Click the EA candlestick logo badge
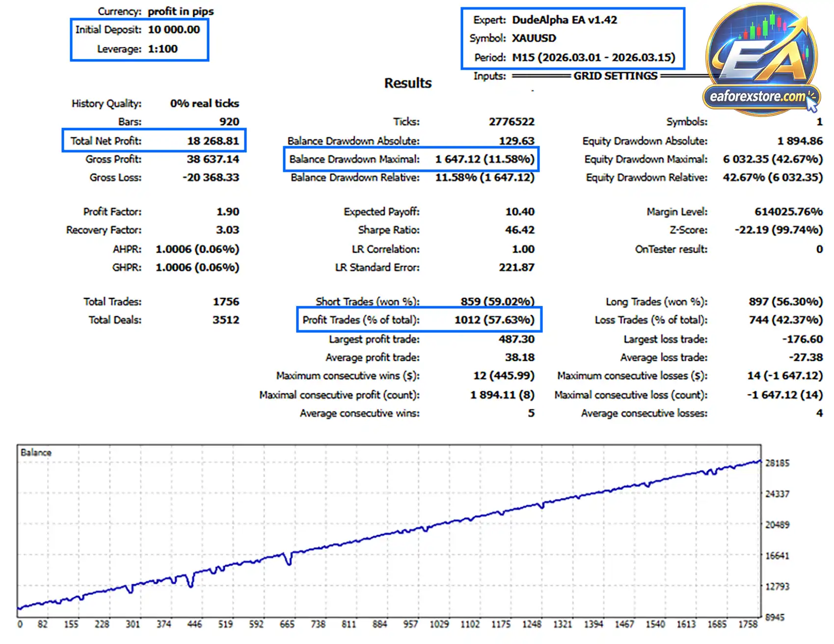 point(761,59)
